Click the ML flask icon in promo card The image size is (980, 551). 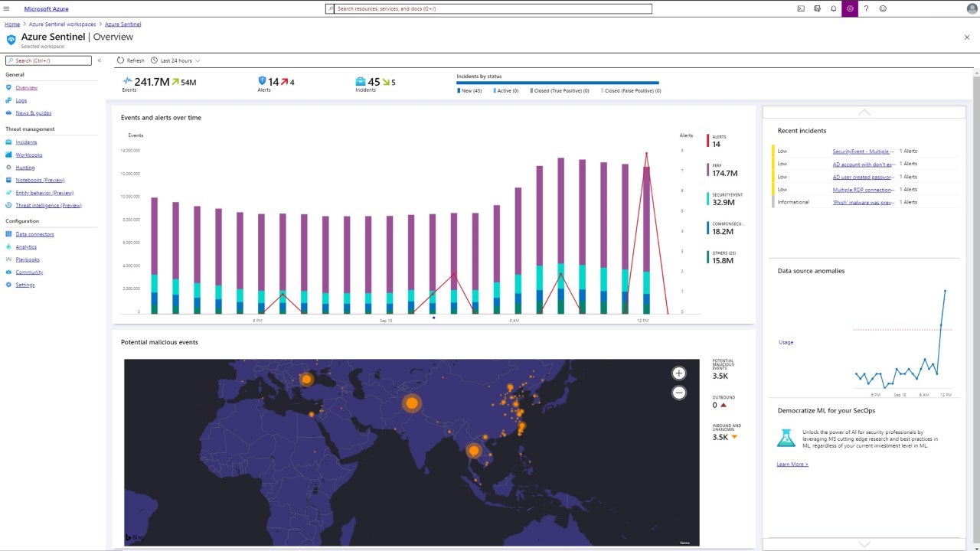[786, 438]
